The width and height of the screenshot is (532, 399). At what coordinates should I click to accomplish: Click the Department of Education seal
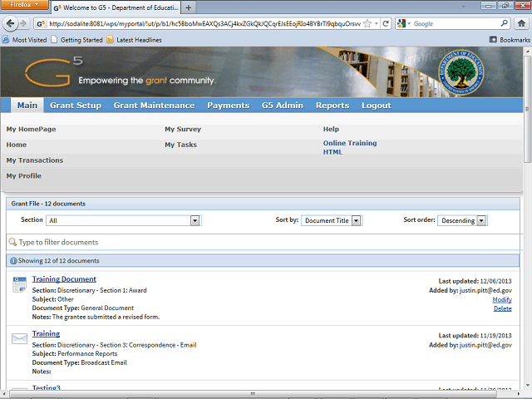pos(461,72)
